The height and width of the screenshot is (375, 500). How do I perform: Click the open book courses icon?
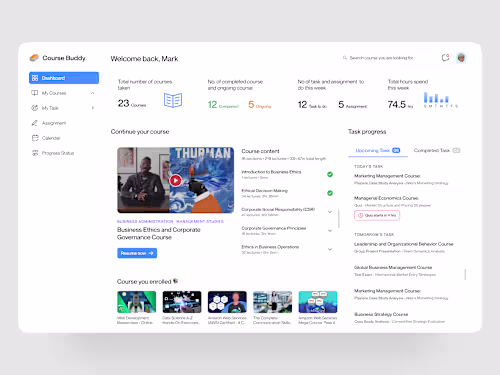coord(173,100)
